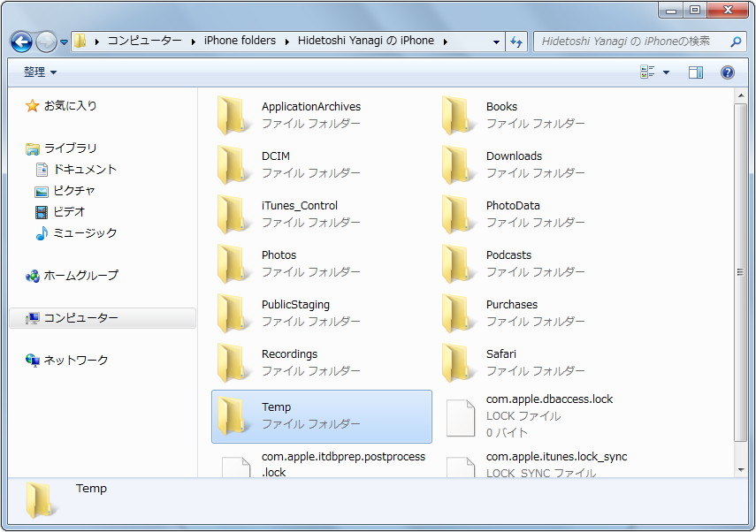756x532 pixels.
Task: Click the blue Help question-mark icon
Action: tap(727, 72)
